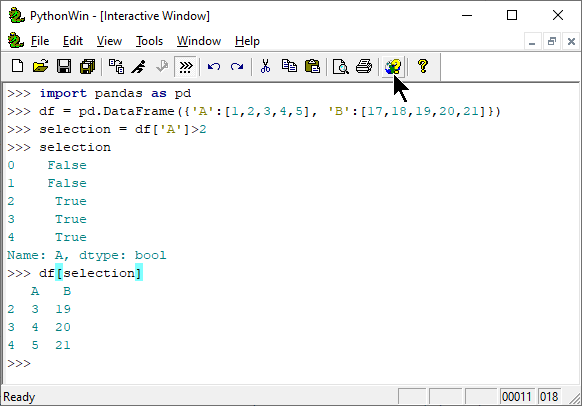
Task: Click the PythonWin icon in the menu bar
Action: [x=16, y=40]
